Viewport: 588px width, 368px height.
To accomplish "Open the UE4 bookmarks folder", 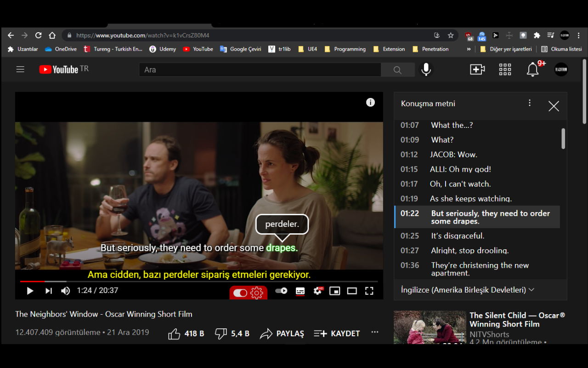I will coord(308,49).
